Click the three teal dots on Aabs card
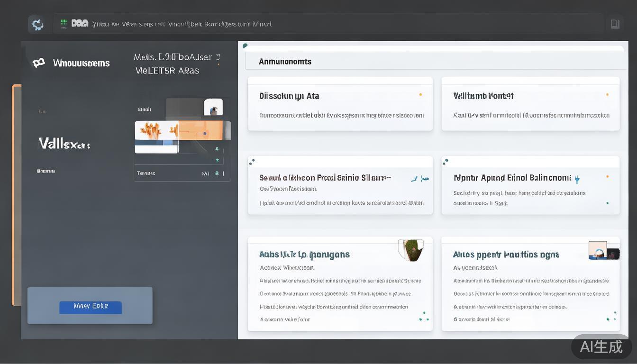 pyautogui.click(x=423, y=316)
